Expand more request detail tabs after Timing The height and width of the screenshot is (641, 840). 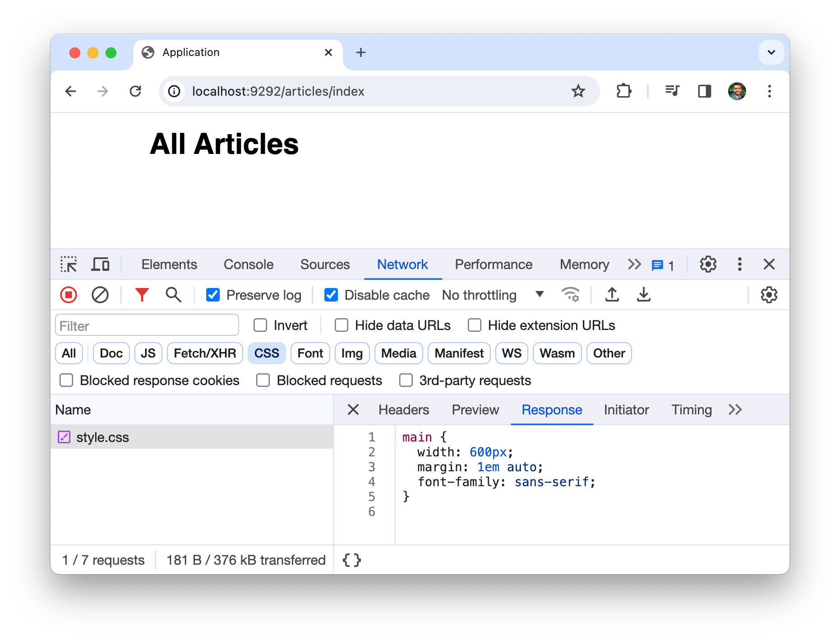[735, 410]
